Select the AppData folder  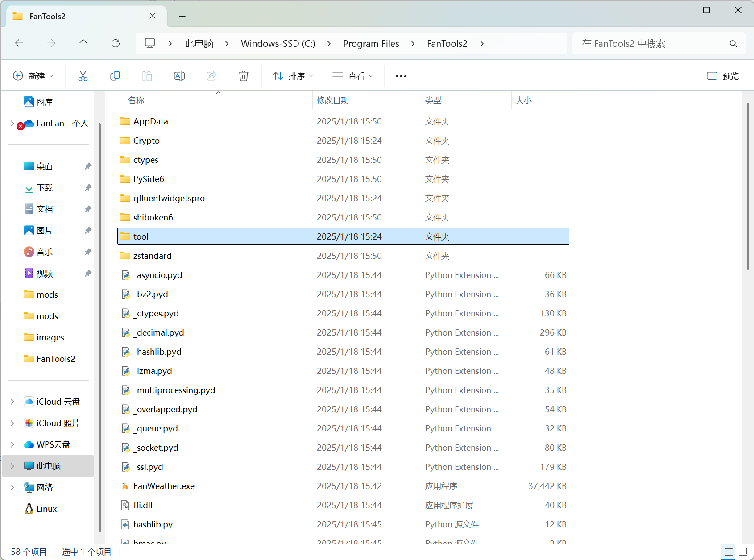[x=343, y=121]
